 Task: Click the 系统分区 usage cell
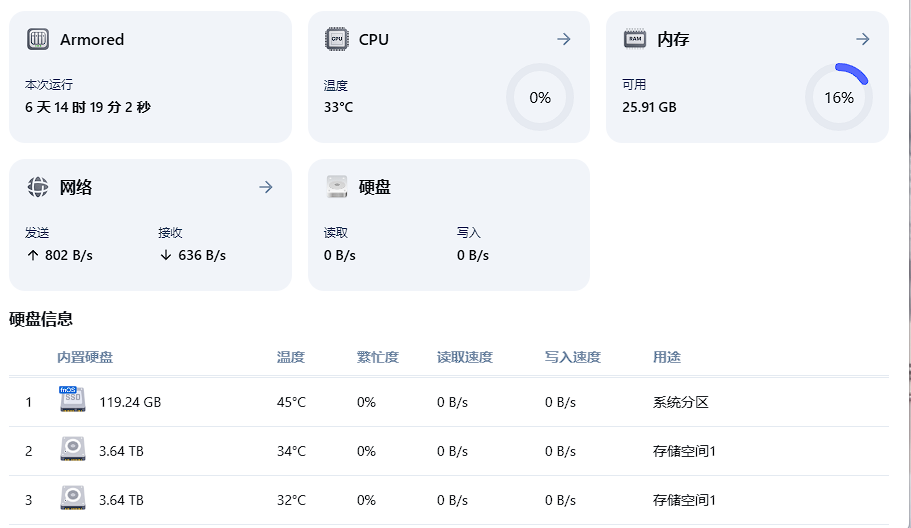click(x=680, y=402)
